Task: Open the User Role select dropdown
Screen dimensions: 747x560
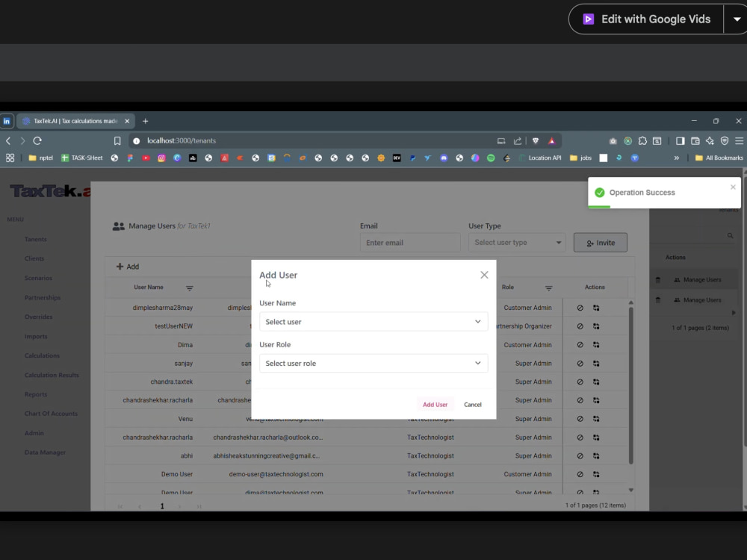Action: (373, 363)
